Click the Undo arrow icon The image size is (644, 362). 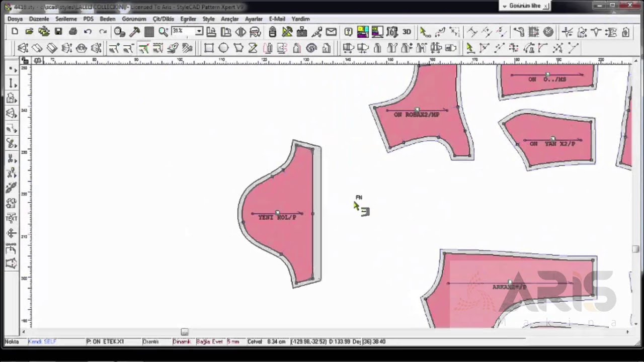pos(88,32)
